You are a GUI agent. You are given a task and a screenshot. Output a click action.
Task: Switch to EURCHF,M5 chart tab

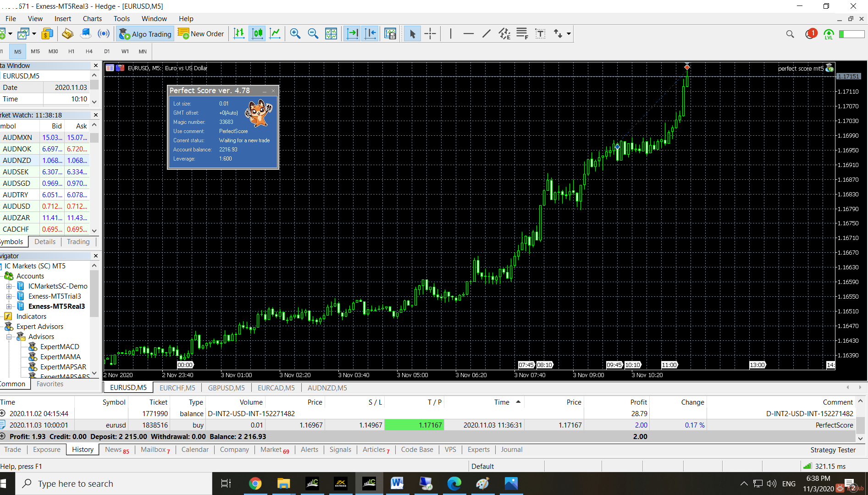click(x=177, y=388)
